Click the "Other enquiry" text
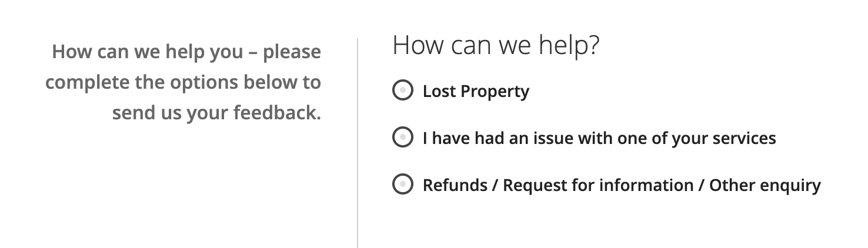The width and height of the screenshot is (868, 248). point(764,185)
